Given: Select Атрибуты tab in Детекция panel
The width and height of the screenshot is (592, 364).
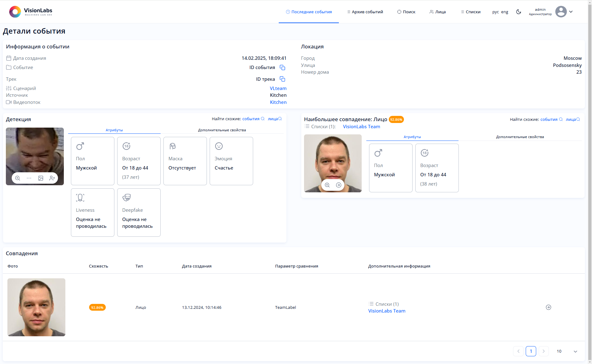Looking at the screenshot, I should tap(114, 130).
